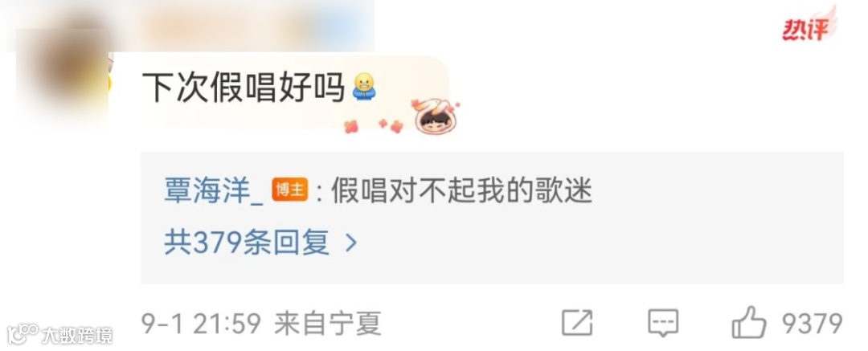Like the comment with thumbs-up icon
Screen dimensions: 868x351
click(x=749, y=321)
